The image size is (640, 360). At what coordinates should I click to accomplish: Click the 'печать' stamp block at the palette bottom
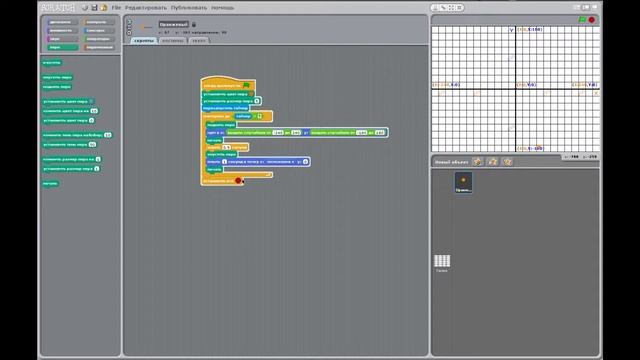click(x=51, y=183)
